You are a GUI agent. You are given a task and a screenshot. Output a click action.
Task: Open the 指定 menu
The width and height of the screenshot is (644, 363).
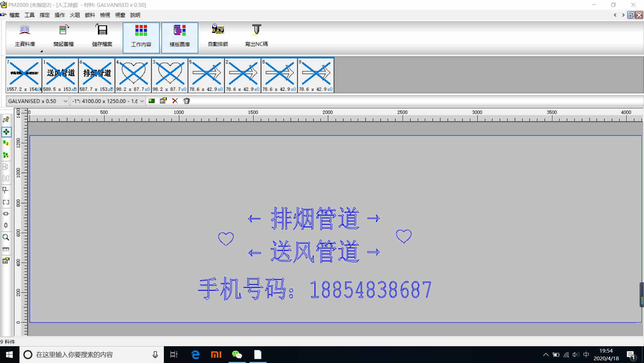coord(45,15)
